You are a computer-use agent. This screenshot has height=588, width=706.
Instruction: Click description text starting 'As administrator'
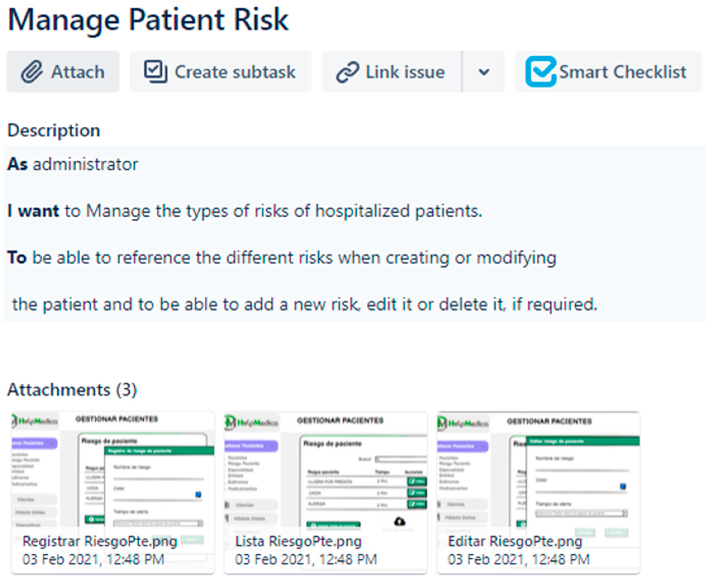[x=73, y=164]
